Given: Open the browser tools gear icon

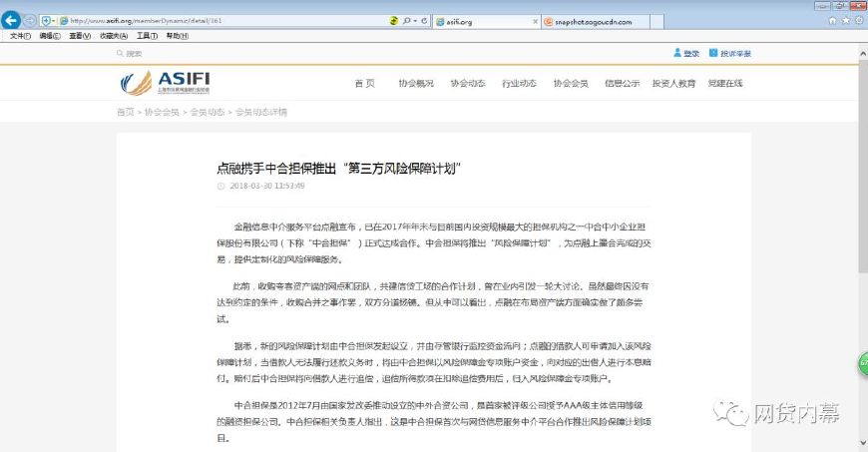Looking at the screenshot, I should click(x=859, y=21).
